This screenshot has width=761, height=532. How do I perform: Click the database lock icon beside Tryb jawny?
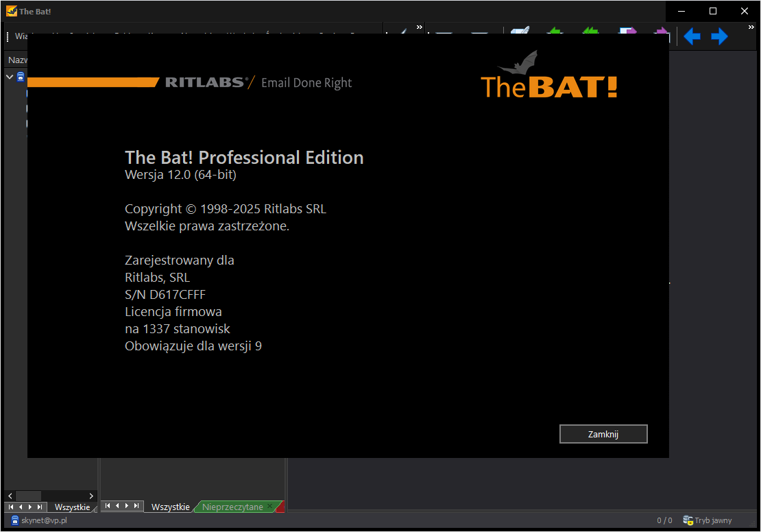(x=688, y=520)
